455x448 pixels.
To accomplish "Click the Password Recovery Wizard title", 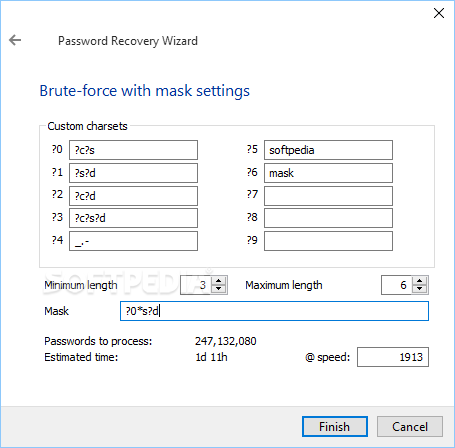I will [128, 41].
